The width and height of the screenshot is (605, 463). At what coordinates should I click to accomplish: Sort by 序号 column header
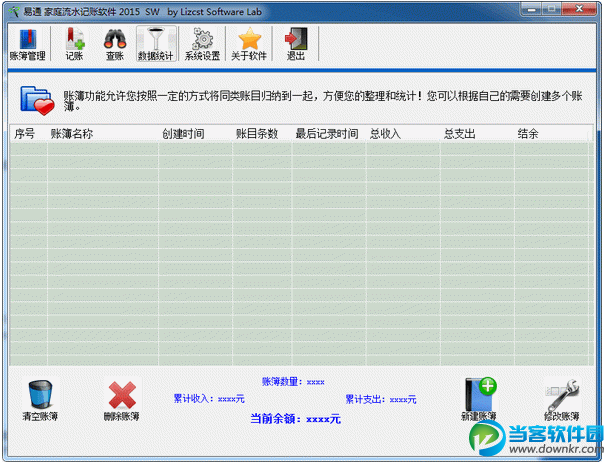coord(29,134)
